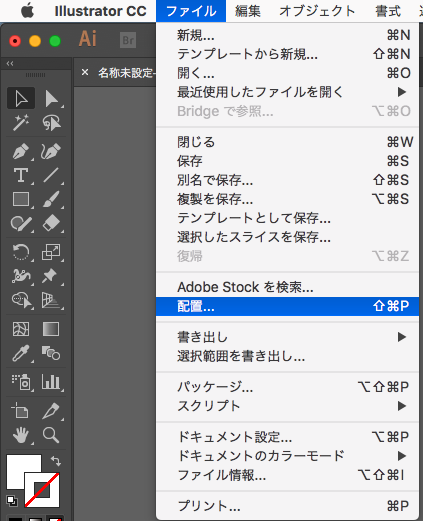423x521 pixels.
Task: Close the open ファイル menu
Action: click(191, 11)
